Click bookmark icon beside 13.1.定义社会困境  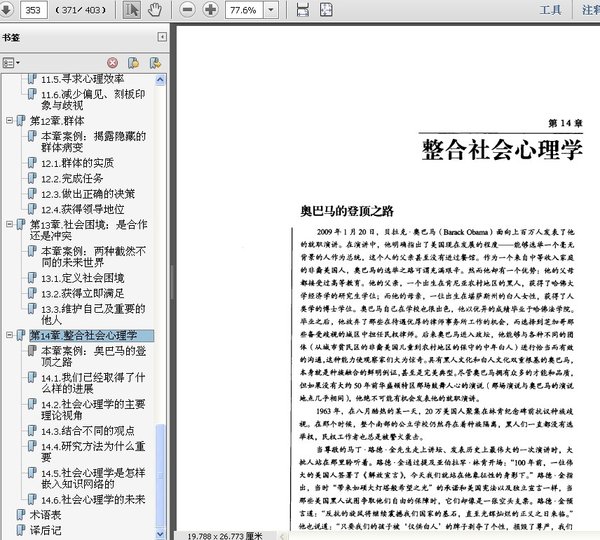click(32, 278)
